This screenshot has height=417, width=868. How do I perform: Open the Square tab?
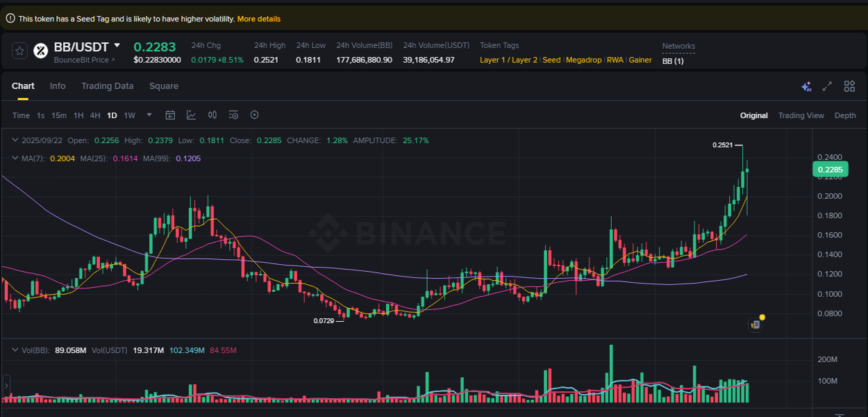tap(164, 86)
